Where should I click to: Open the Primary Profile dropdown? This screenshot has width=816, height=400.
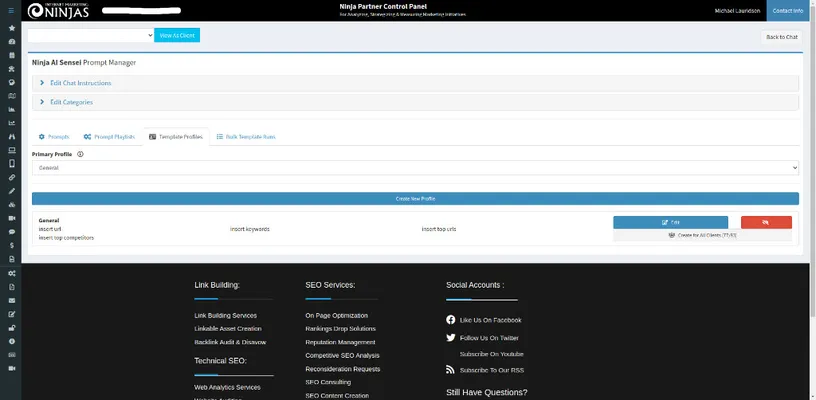(x=415, y=169)
